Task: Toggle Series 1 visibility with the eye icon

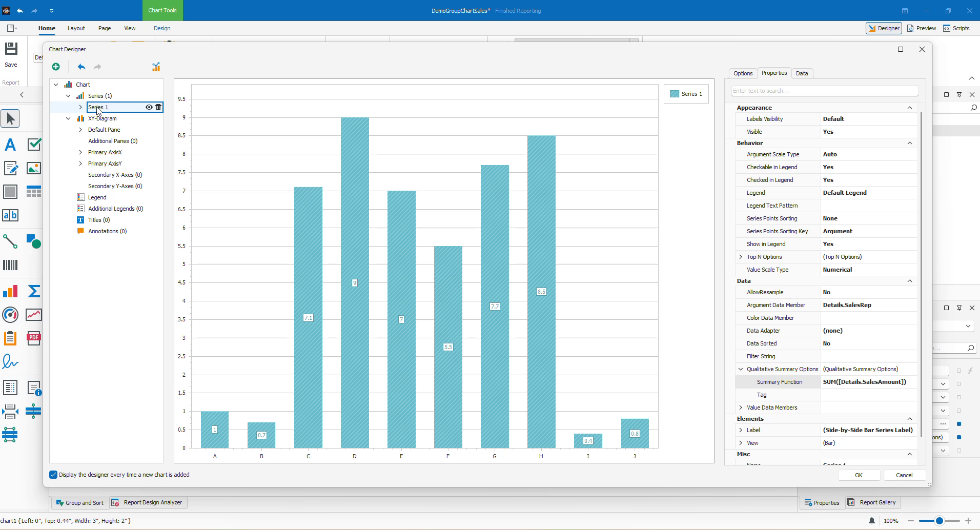Action: [x=149, y=107]
